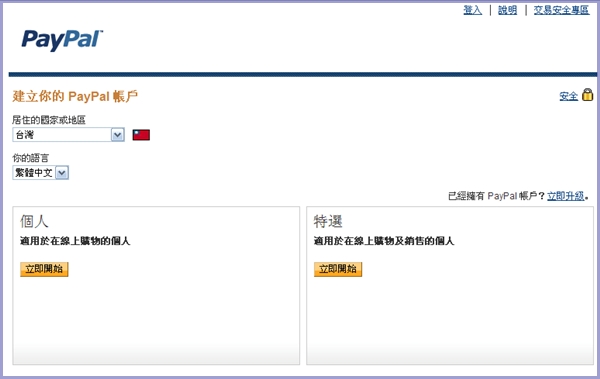
Task: Click the 已經擁有 PayPal 帳戶 text
Action: point(496,196)
